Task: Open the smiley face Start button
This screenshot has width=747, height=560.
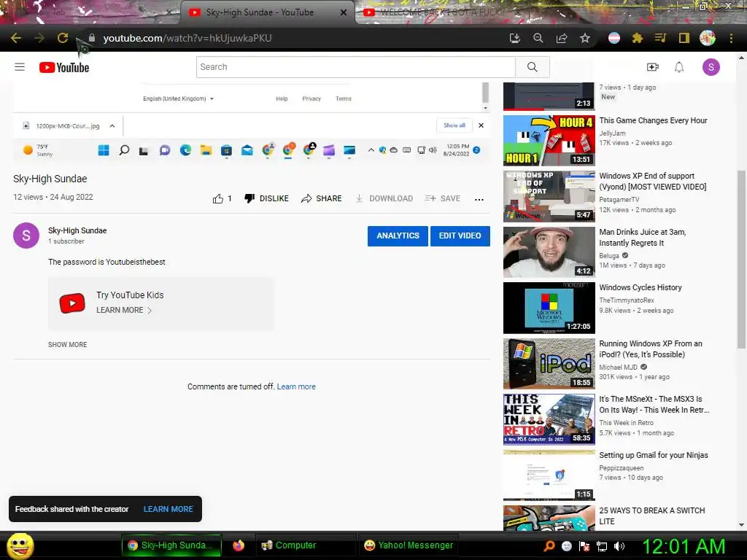Action: coord(20,545)
